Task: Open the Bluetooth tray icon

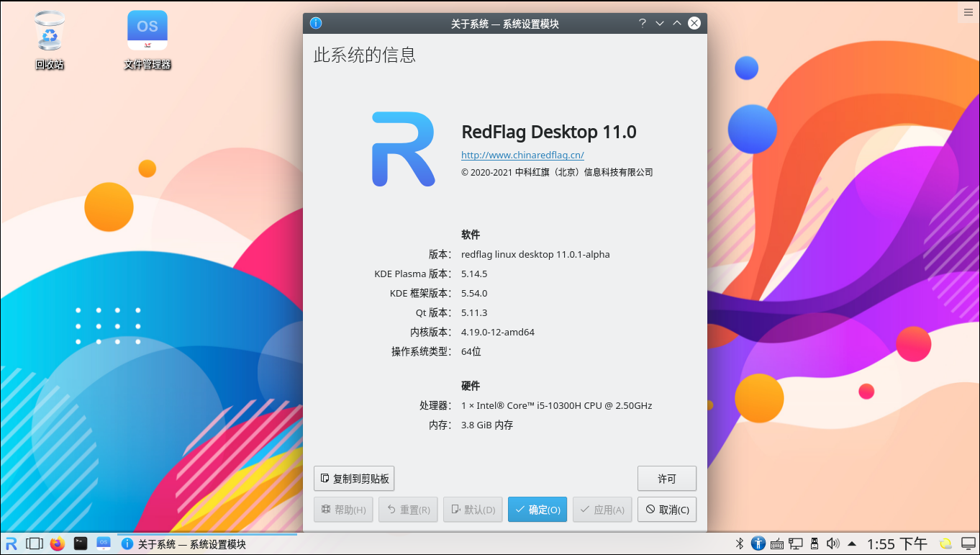Action: coord(739,543)
